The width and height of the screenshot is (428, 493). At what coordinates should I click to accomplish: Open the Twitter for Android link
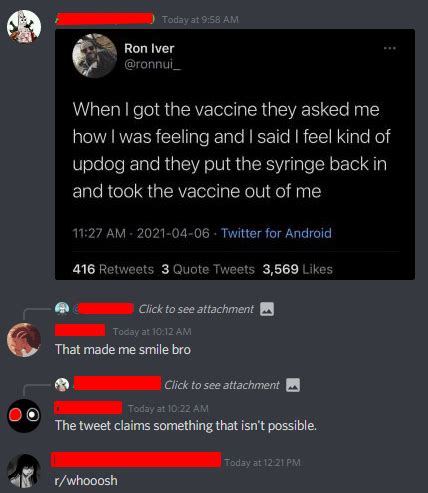coord(276,233)
